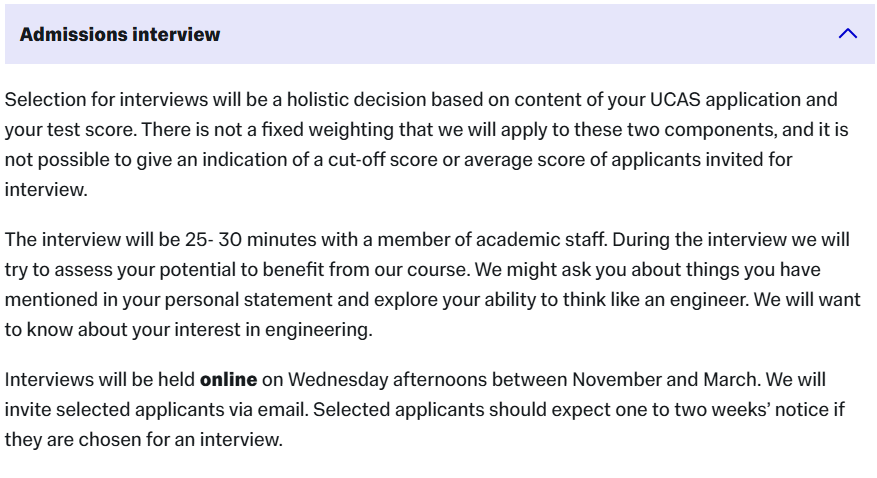This screenshot has height=478, width=877.
Task: Collapse the Admissions interview chevron arrow
Action: tap(847, 34)
